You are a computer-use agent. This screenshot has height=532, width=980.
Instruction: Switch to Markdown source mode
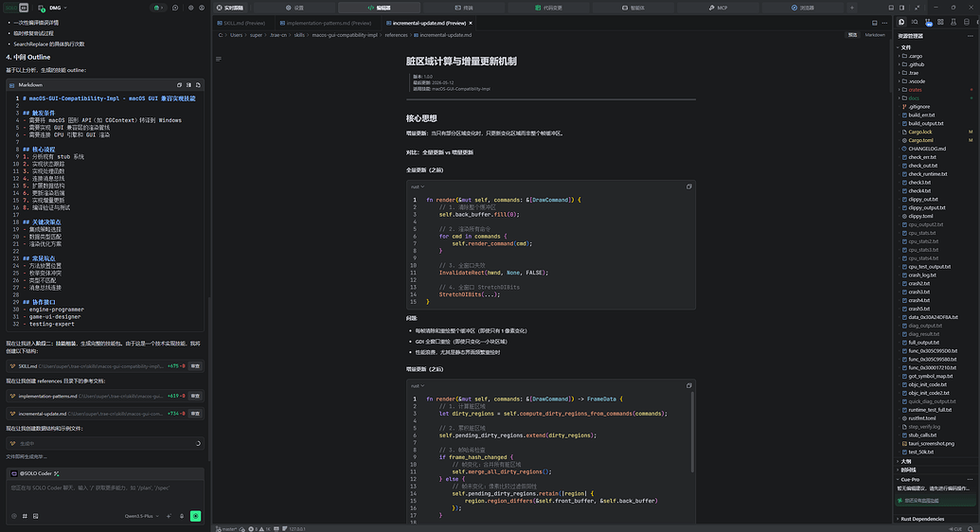coord(874,35)
